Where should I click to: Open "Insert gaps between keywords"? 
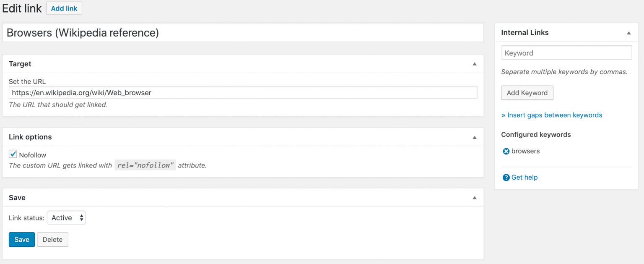click(x=552, y=115)
